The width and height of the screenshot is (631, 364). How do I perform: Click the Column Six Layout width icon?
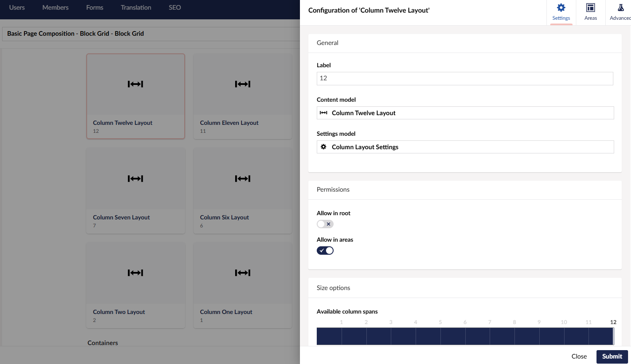243,179
